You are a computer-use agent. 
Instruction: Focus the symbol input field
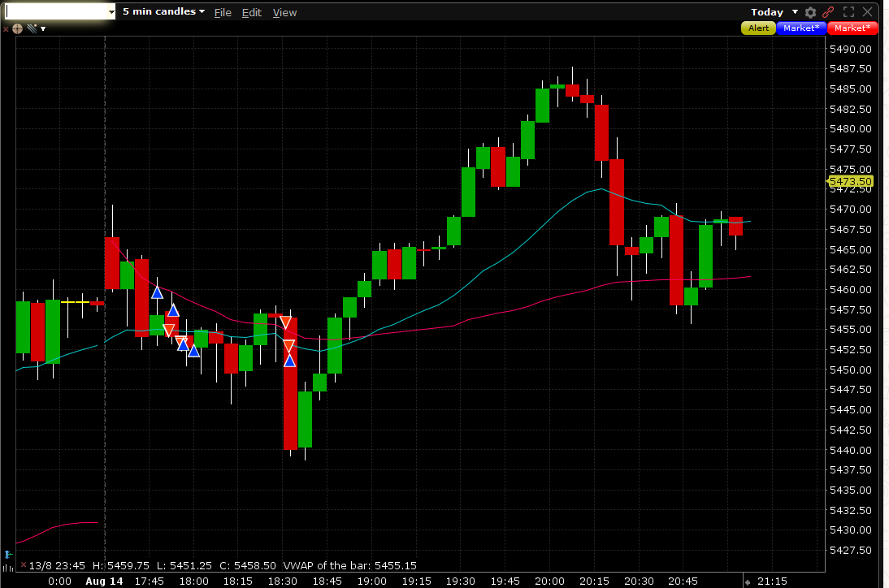[55, 12]
